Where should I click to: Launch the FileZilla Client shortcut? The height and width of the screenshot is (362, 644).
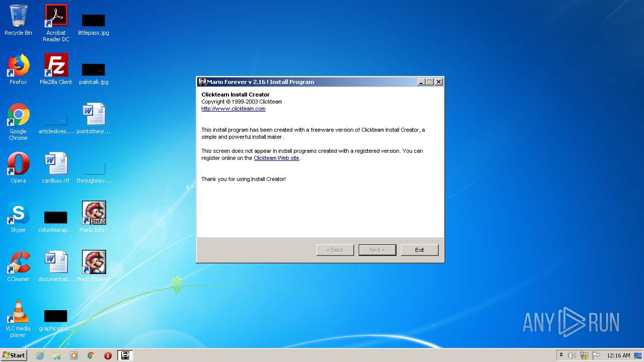pyautogui.click(x=56, y=69)
